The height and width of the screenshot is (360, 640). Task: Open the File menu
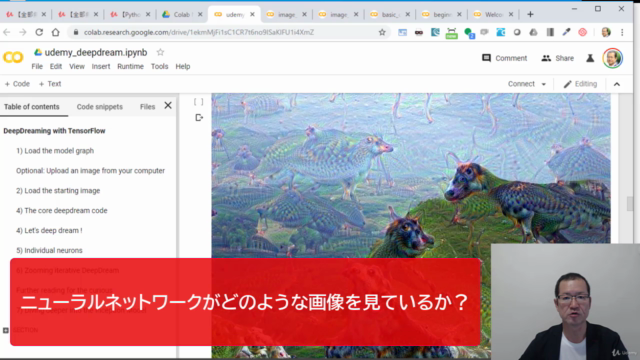click(x=37, y=67)
